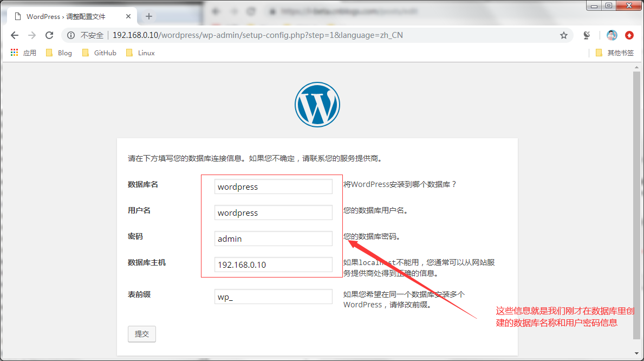Open the browser extension icon beside the star
Image resolution: width=644 pixels, height=361 pixels.
[x=587, y=35]
